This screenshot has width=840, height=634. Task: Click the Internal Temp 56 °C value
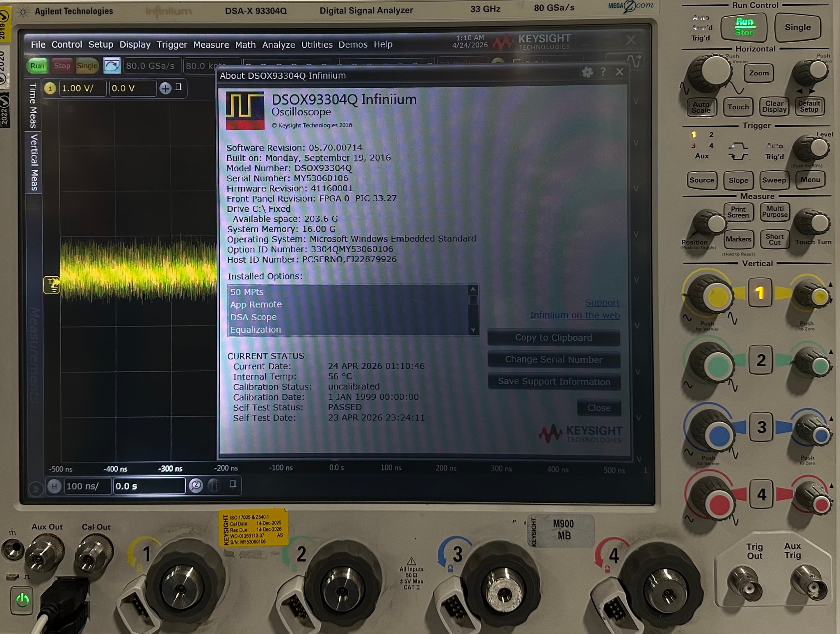[340, 376]
